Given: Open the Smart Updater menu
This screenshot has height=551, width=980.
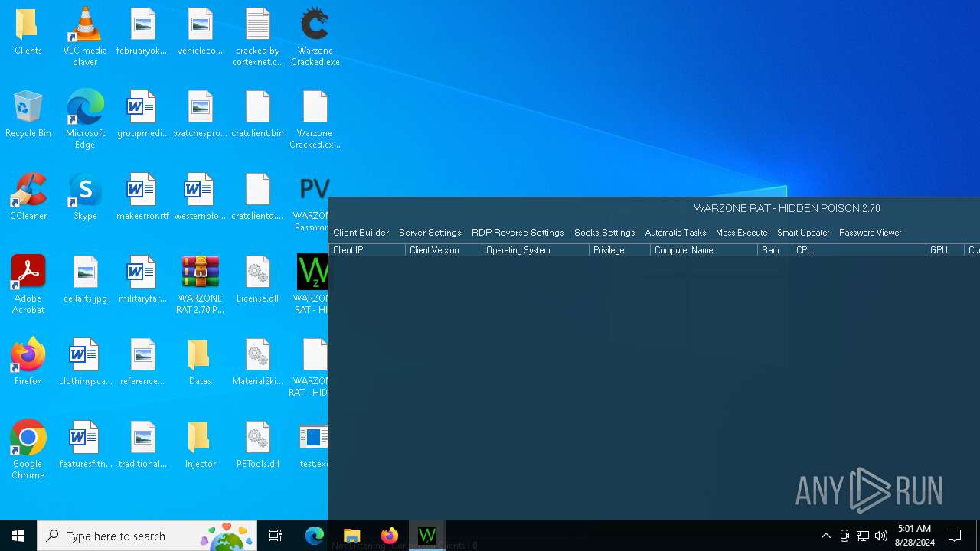Looking at the screenshot, I should click(x=803, y=233).
